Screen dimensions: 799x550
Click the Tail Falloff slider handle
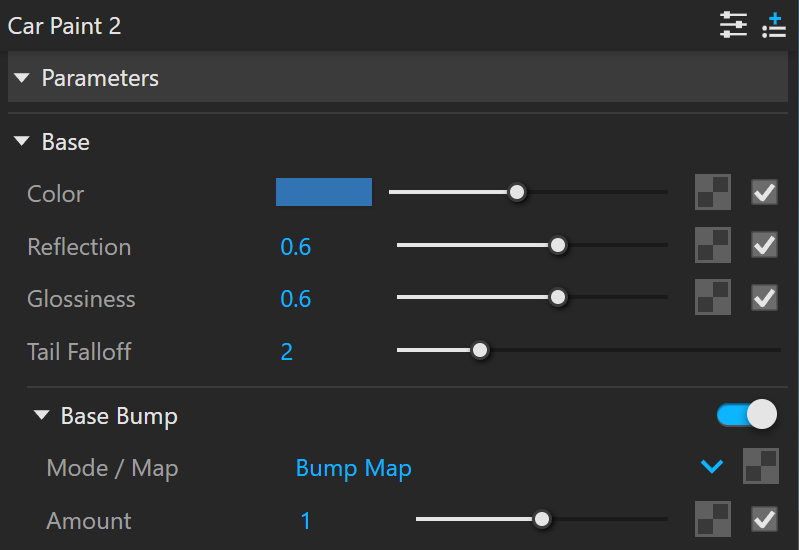click(x=480, y=350)
